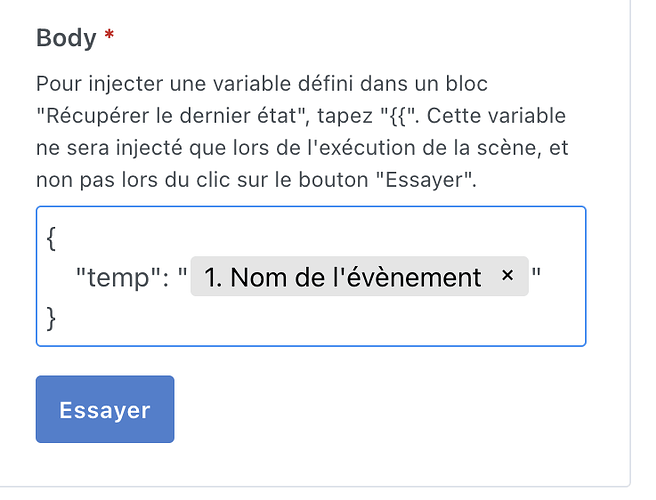
Task: Place cursor after the opening curly brace
Action: pyautogui.click(x=56, y=240)
